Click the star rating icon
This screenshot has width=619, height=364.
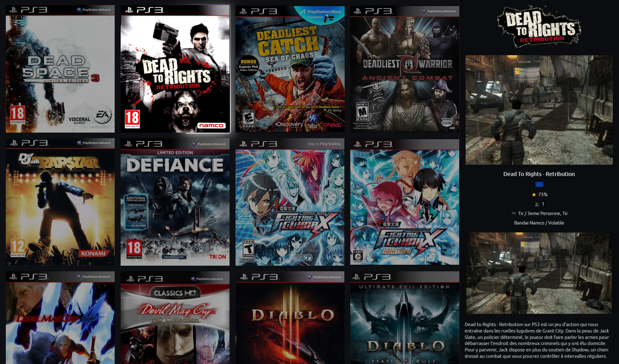click(534, 195)
